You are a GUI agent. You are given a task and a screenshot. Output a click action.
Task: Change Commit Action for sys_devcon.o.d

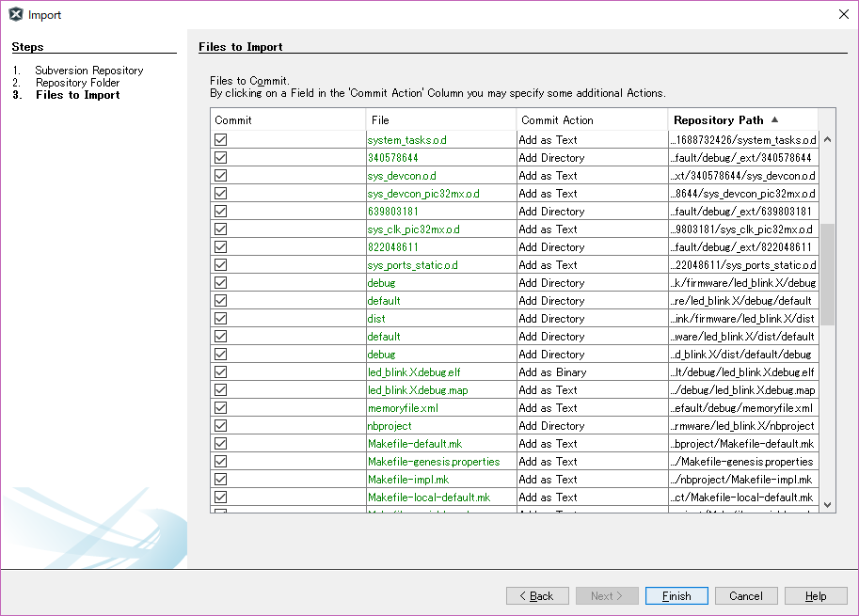click(x=591, y=176)
